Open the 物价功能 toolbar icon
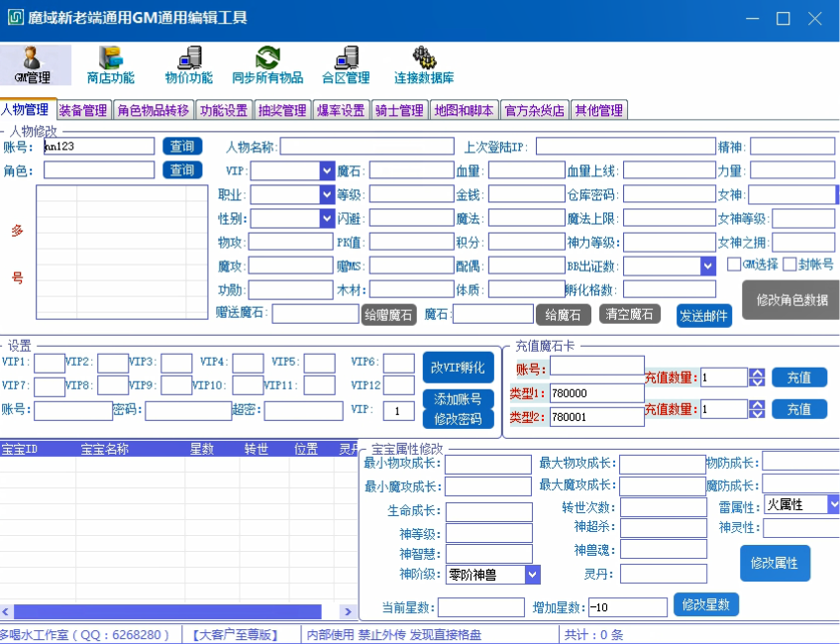 click(188, 64)
